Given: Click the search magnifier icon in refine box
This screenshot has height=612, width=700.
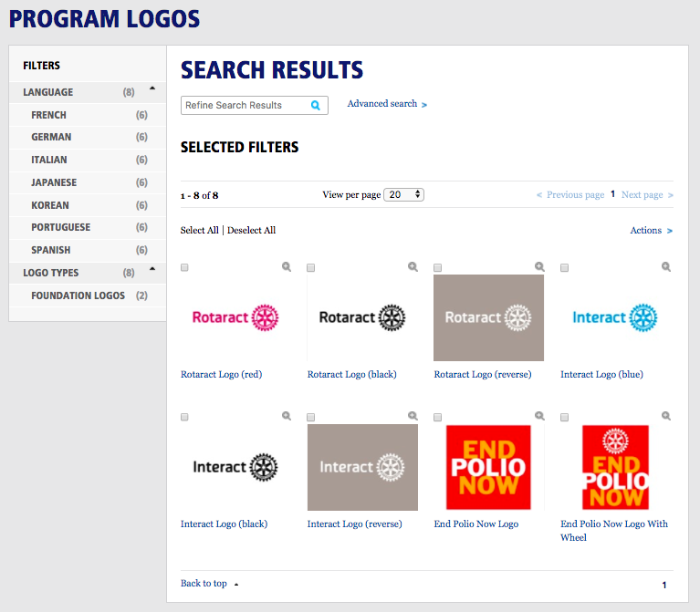Looking at the screenshot, I should (x=315, y=106).
